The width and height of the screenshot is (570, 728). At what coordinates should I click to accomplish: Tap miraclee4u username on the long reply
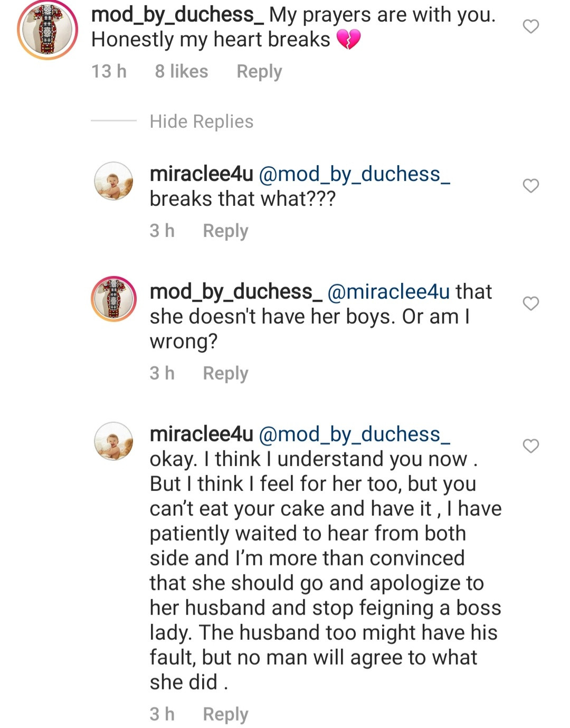pos(202,434)
